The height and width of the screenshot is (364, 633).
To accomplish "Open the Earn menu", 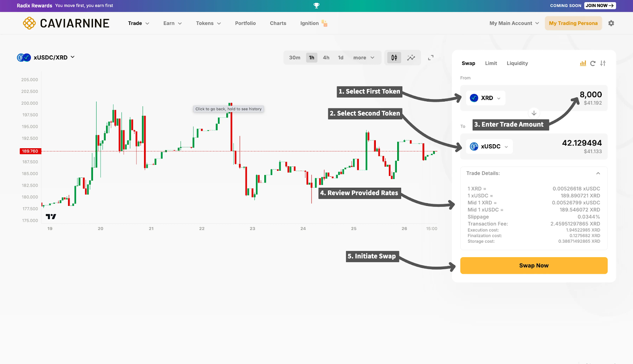I will coord(172,23).
